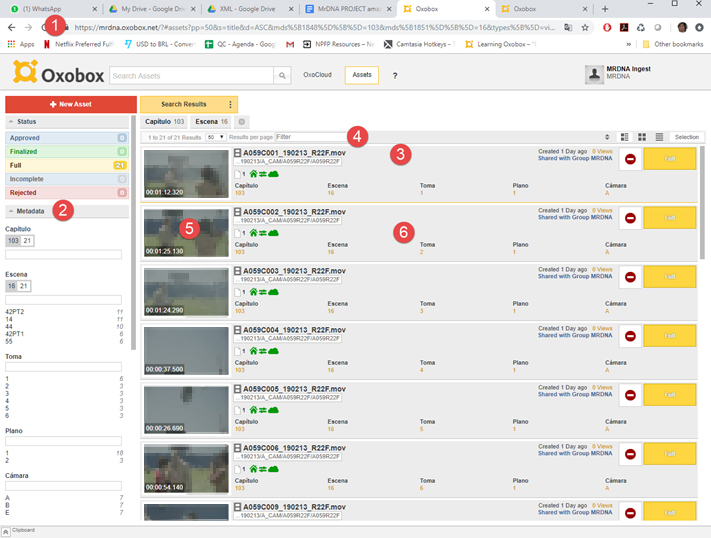Screen dimensions: 711x538
Task: Open Shared with Group MRDNA link on A059C002
Action: [575, 217]
